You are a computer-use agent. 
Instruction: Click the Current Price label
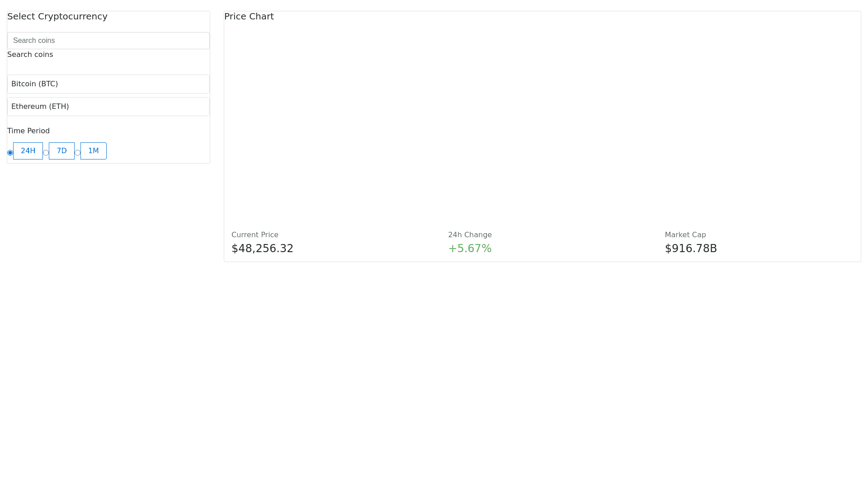[255, 235]
